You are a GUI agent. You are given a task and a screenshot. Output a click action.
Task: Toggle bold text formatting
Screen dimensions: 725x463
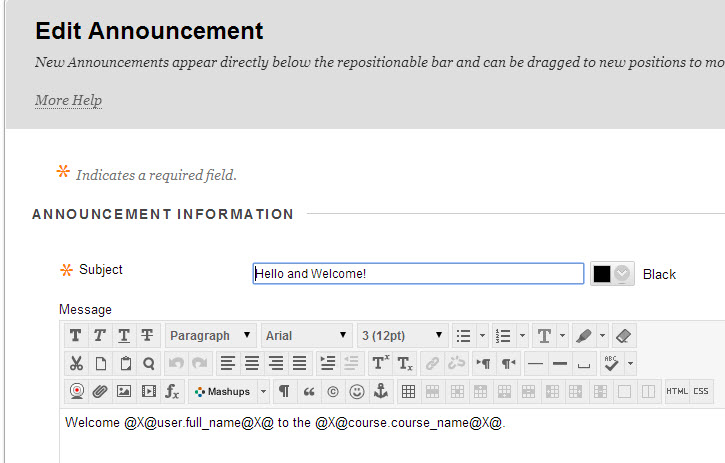tap(76, 336)
